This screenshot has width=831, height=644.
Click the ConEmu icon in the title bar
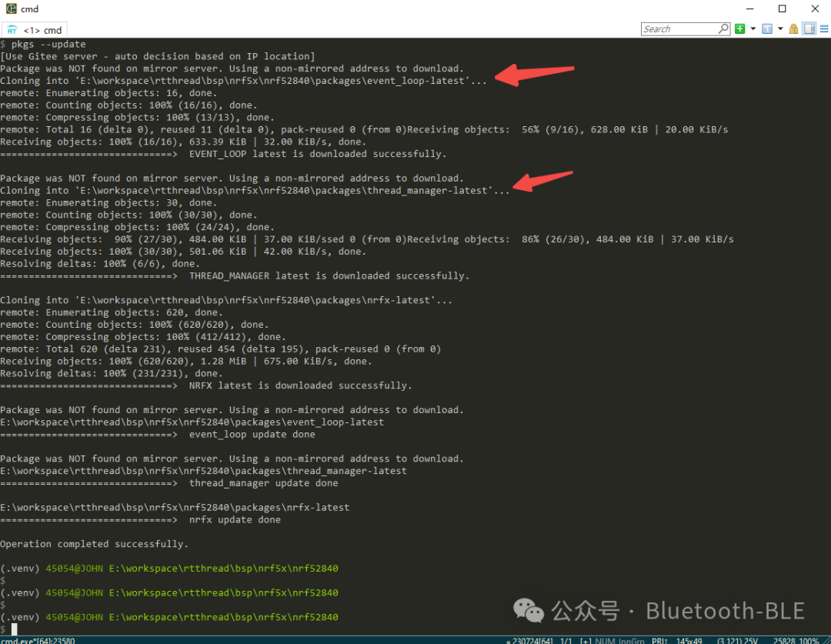coord(10,8)
